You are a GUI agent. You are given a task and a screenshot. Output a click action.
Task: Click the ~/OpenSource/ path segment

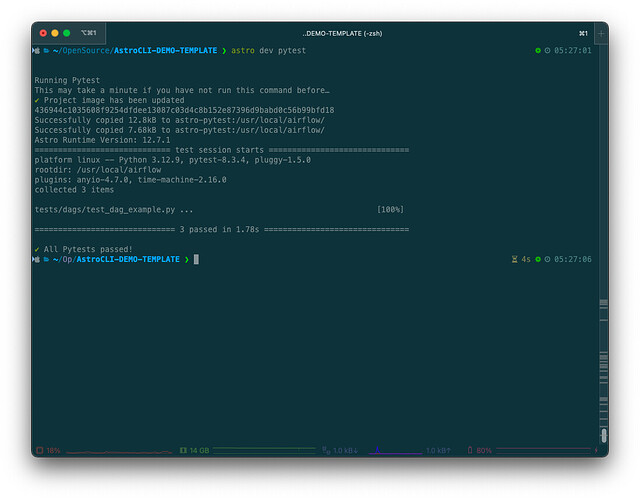click(83, 50)
